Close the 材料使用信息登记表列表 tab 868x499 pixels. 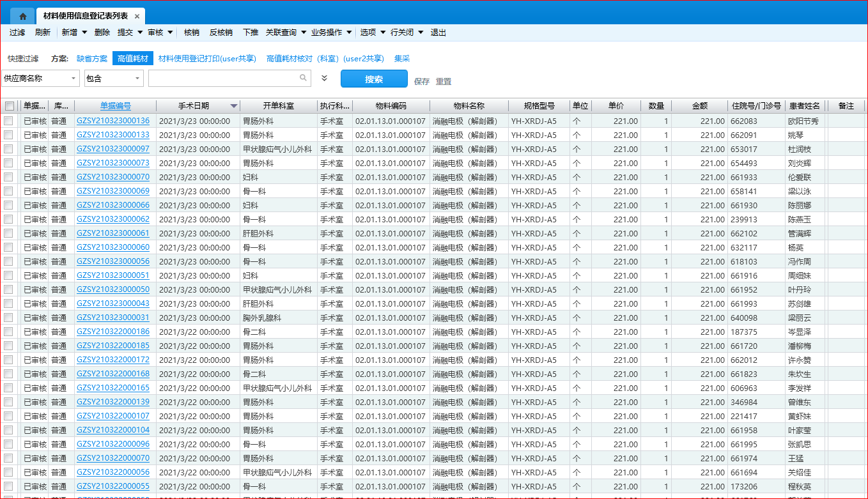click(137, 17)
